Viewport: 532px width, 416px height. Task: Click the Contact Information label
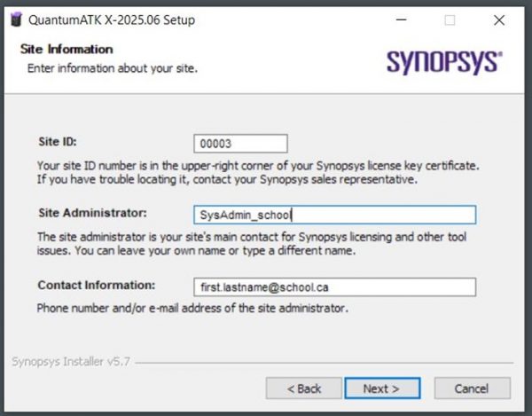97,285
